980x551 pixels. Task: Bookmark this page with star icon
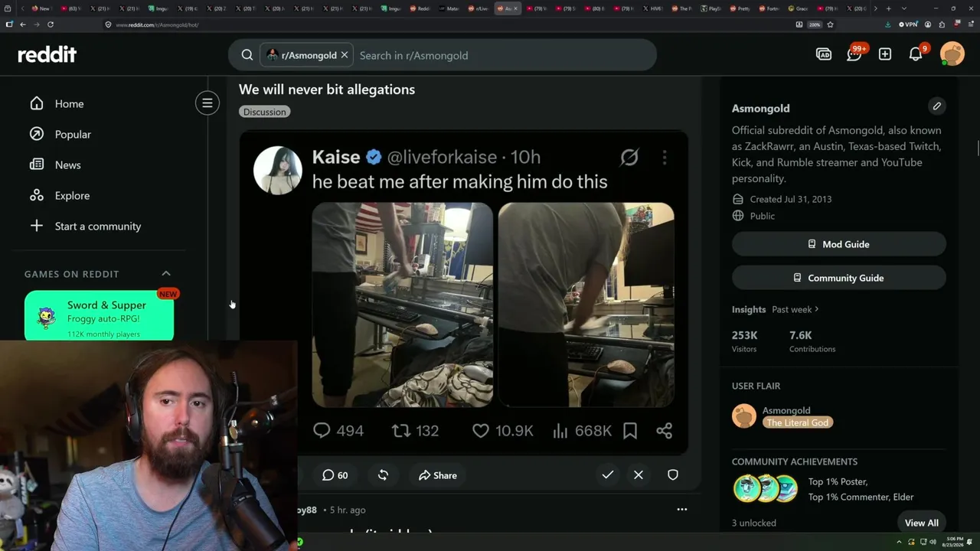830,24
